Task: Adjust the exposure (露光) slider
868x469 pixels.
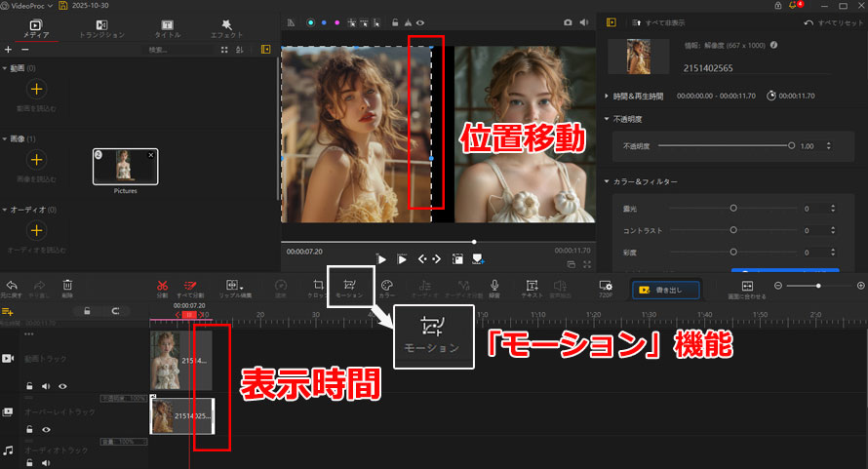Action: click(x=733, y=209)
